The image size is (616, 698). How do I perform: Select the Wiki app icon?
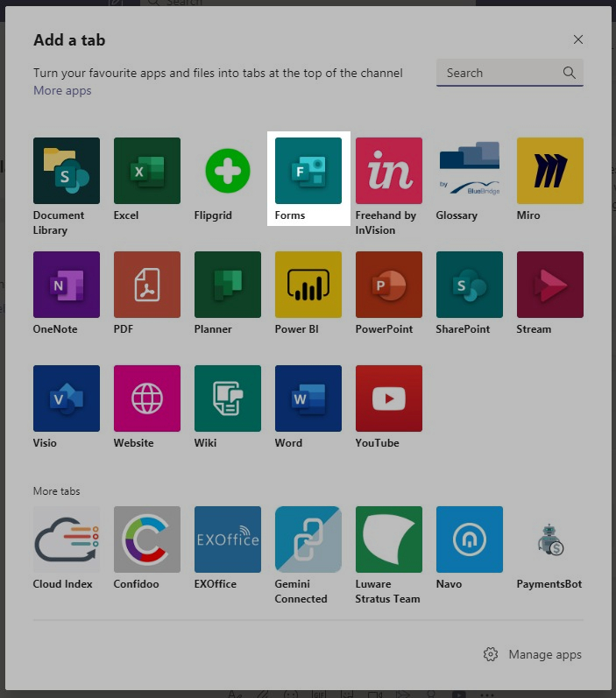[x=227, y=398]
